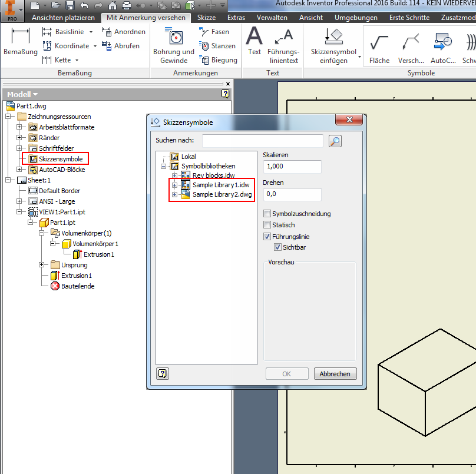
Task: Collapse Symbolbibliotheken node
Action: pyautogui.click(x=163, y=166)
